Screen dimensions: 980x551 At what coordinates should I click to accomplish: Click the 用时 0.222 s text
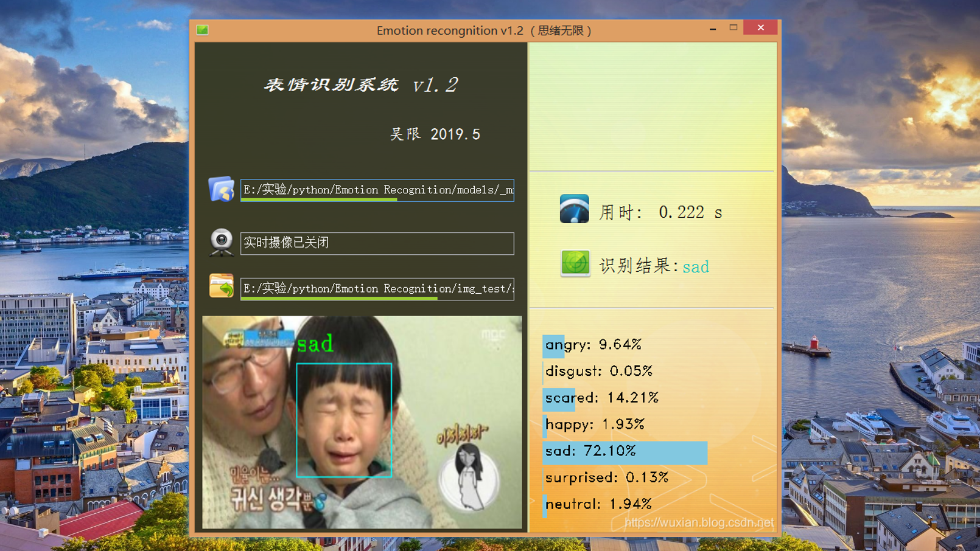[x=661, y=212]
